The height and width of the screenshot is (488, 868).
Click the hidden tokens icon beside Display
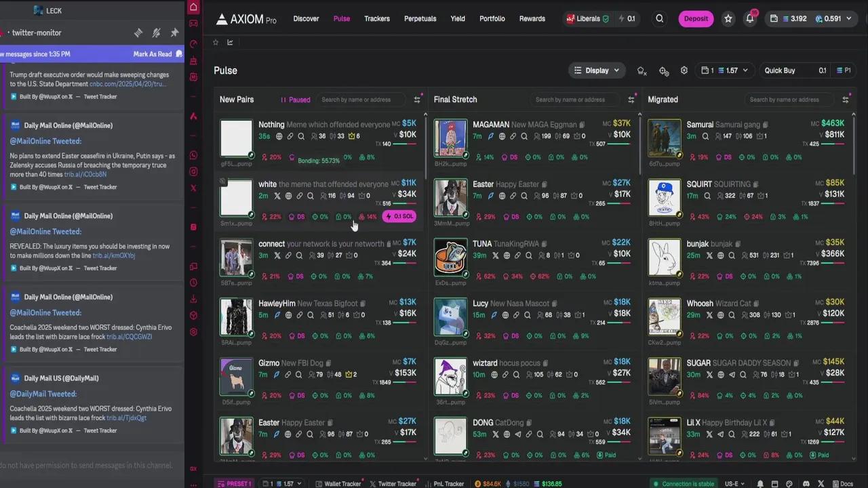tap(642, 70)
